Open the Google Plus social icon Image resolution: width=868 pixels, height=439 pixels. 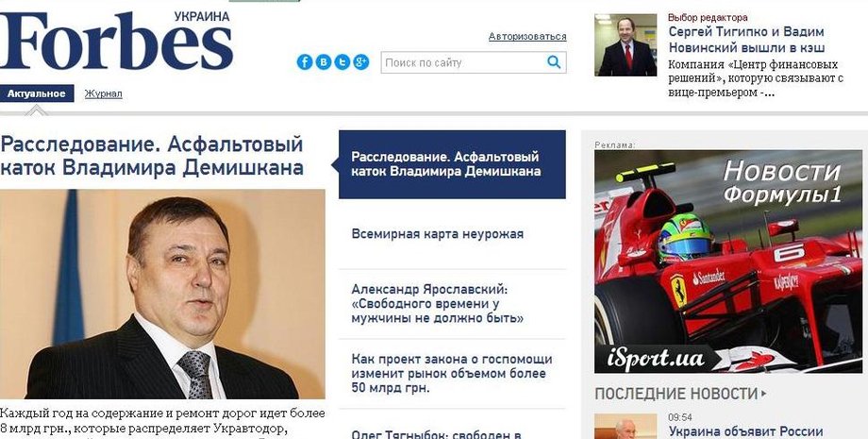coord(361,62)
